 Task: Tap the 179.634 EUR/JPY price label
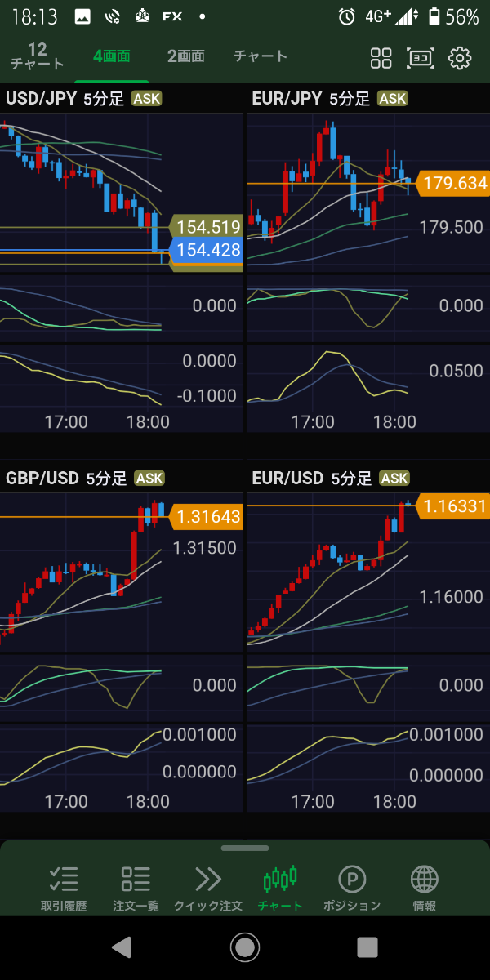[x=455, y=184]
